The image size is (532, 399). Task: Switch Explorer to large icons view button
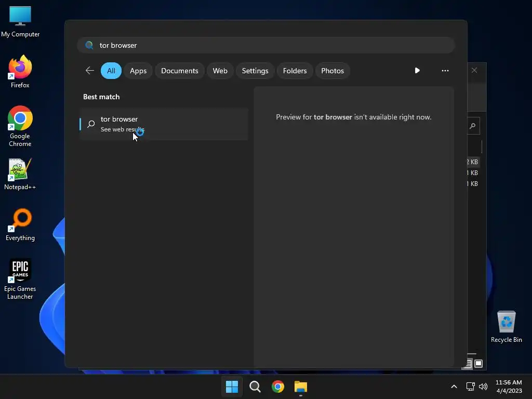pos(478,364)
